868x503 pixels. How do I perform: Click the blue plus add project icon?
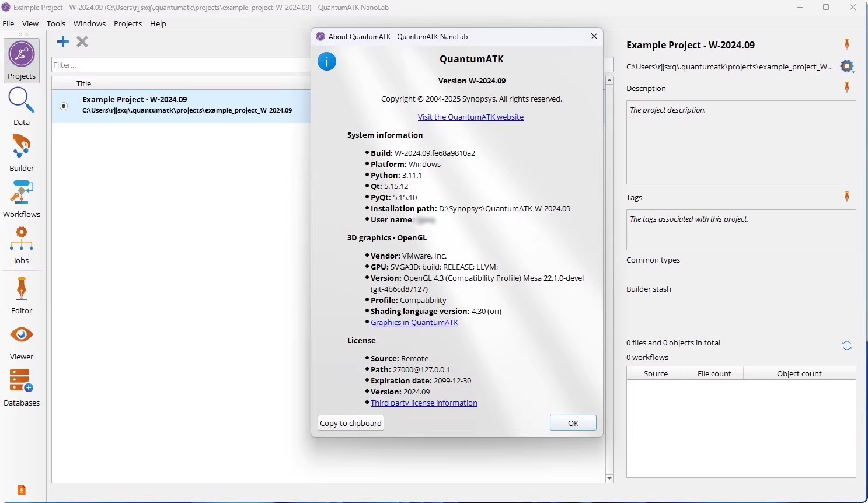click(x=63, y=41)
